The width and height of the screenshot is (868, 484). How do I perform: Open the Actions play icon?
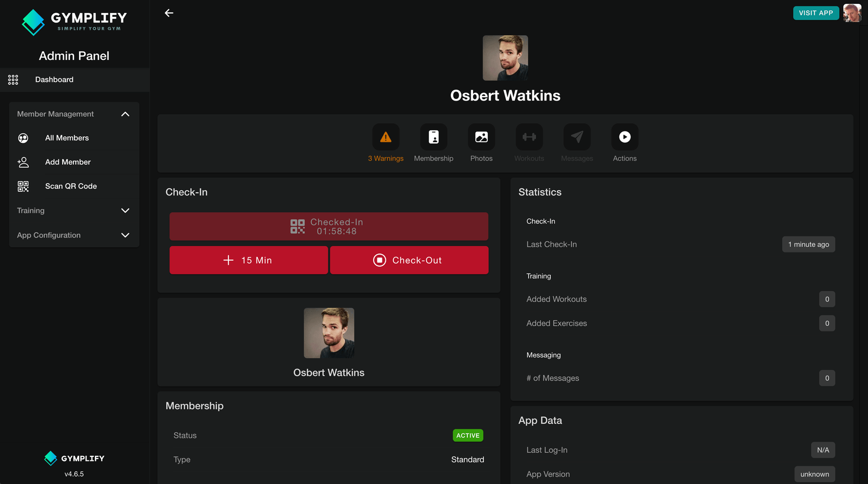[x=624, y=137]
